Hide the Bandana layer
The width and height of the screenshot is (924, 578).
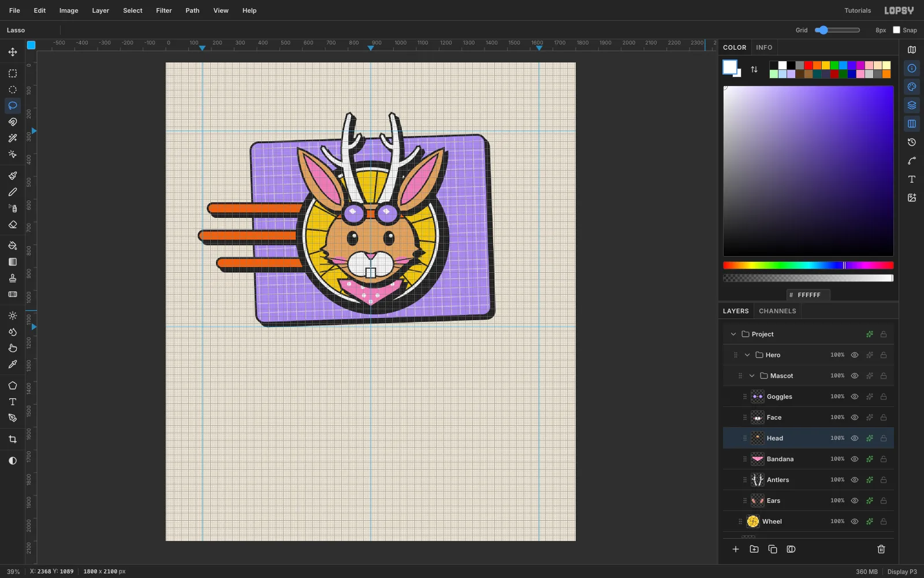coord(855,459)
